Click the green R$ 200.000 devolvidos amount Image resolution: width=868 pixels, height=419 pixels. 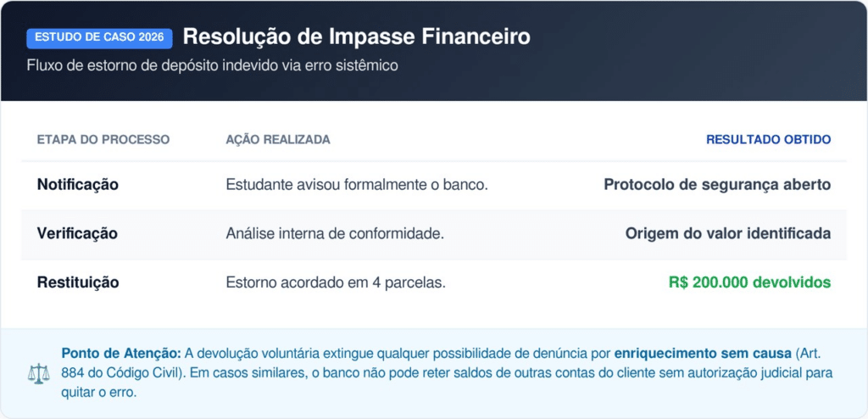tap(749, 283)
